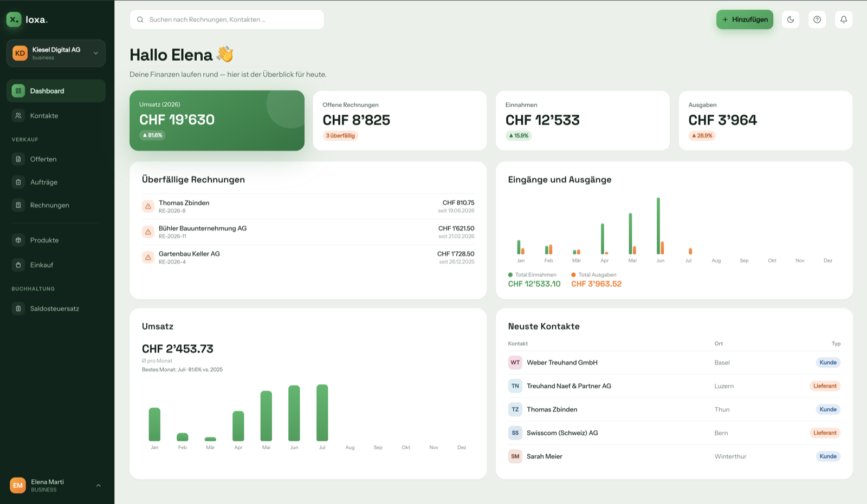This screenshot has width=867, height=504.
Task: Open the Offene Rechnungen card
Action: pyautogui.click(x=400, y=121)
